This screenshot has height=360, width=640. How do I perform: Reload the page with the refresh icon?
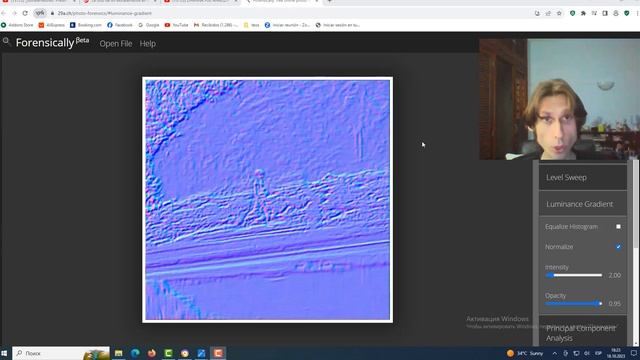[x=25, y=13]
